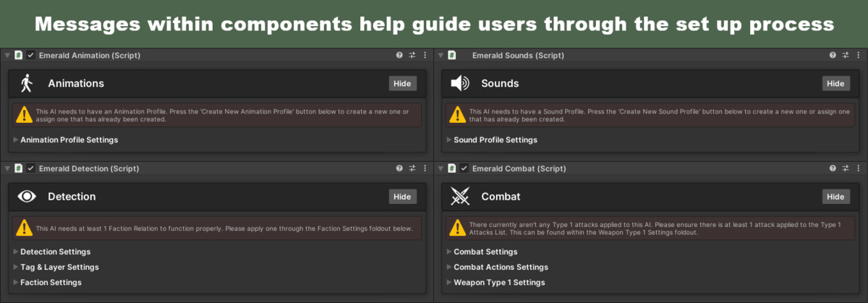868x303 pixels.
Task: Collapse the Emerald Detection component header
Action: tap(7, 168)
